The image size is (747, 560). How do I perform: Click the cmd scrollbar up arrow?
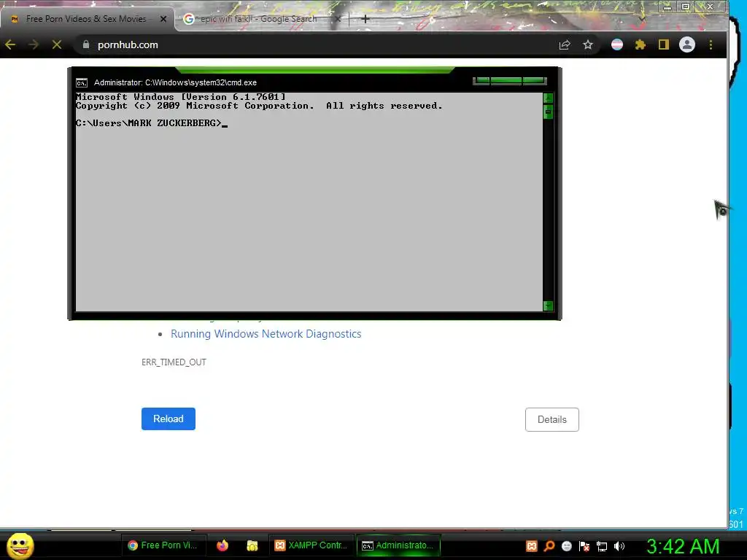point(548,98)
